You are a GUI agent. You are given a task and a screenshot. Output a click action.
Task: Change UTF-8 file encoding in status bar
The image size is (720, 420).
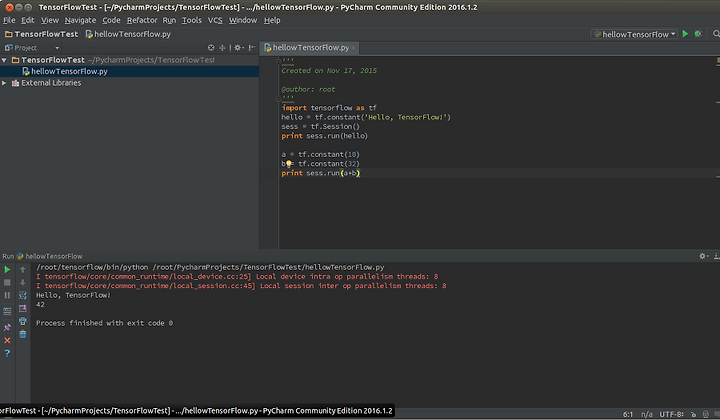(671, 414)
